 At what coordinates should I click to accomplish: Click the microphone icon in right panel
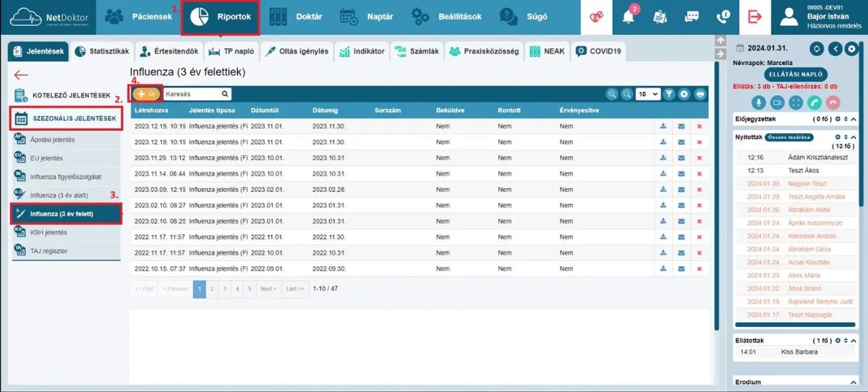tap(759, 103)
